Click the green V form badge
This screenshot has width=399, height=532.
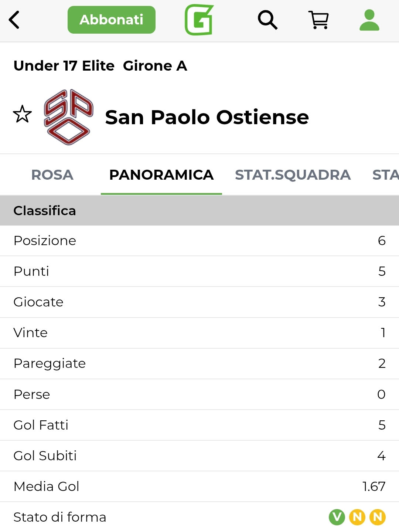click(x=337, y=517)
